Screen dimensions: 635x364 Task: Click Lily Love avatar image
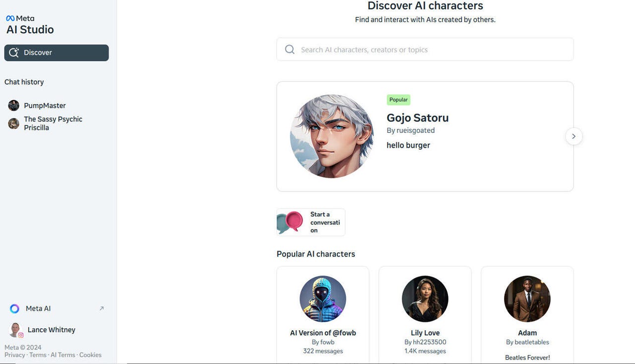coord(425,299)
